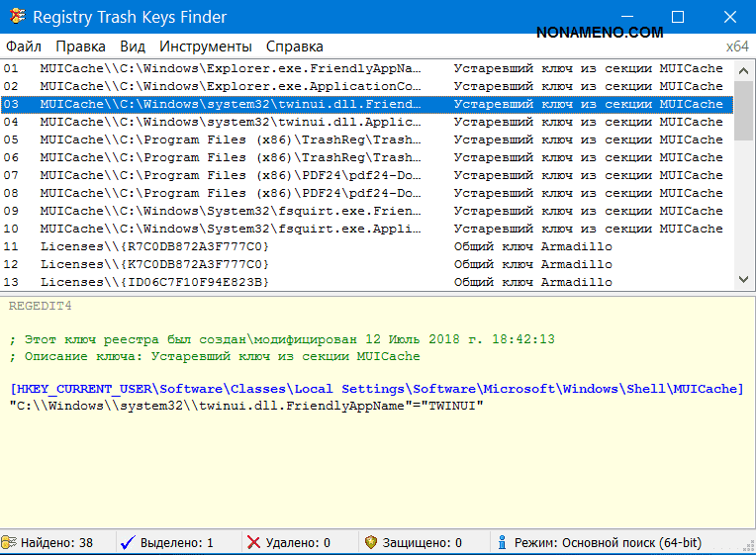Select row 11 Licenses R7C0DB872A3F777C0 entry
This screenshot has width=756, height=555.
(154, 247)
